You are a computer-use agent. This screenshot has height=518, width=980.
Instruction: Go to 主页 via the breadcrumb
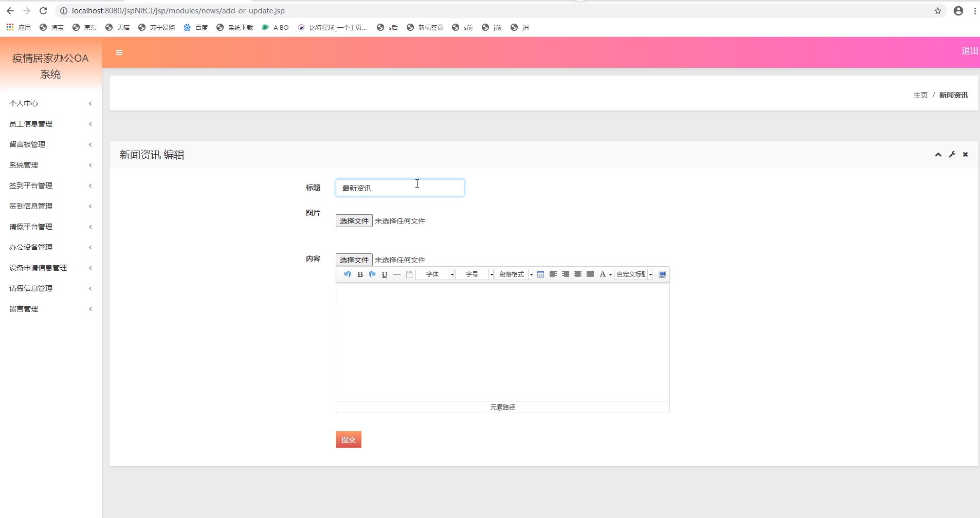click(920, 95)
